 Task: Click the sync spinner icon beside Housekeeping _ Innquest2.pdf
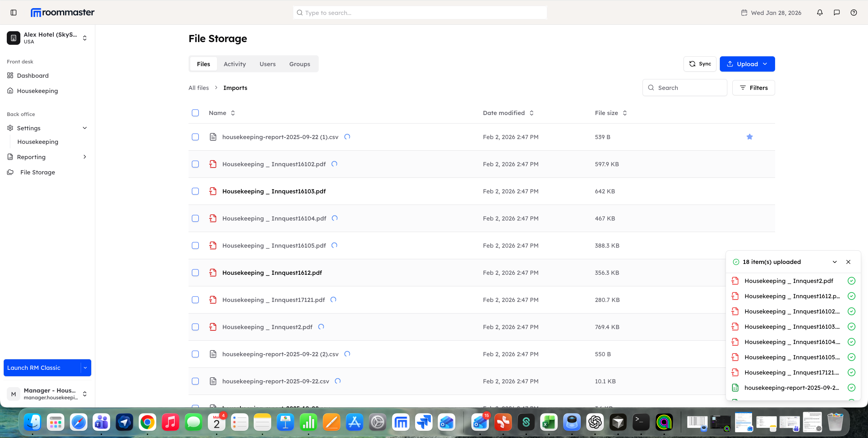tap(321, 327)
